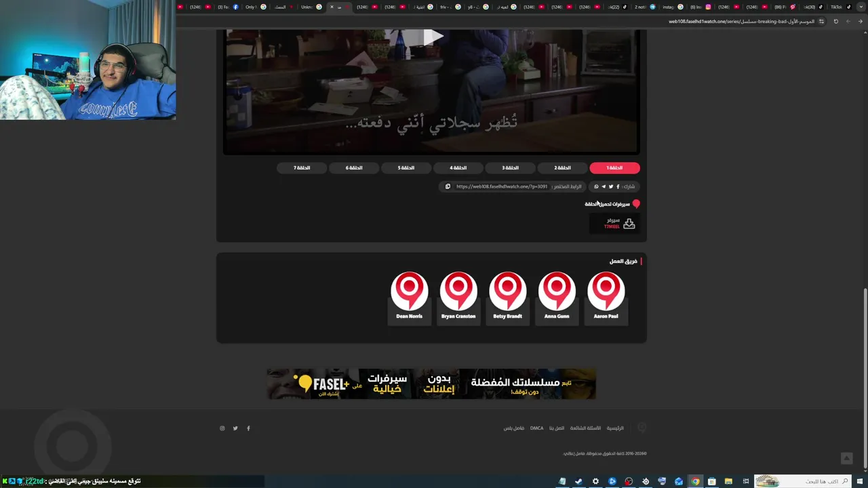868x488 pixels.
Task: Select episode 3 (الحلقة 3)
Action: pos(510,168)
